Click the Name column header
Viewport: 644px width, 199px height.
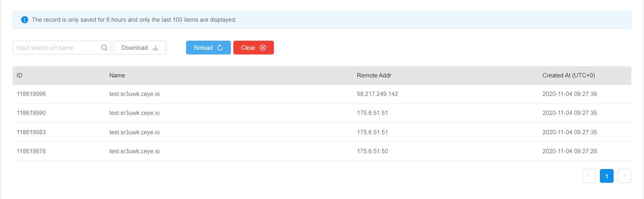point(117,75)
